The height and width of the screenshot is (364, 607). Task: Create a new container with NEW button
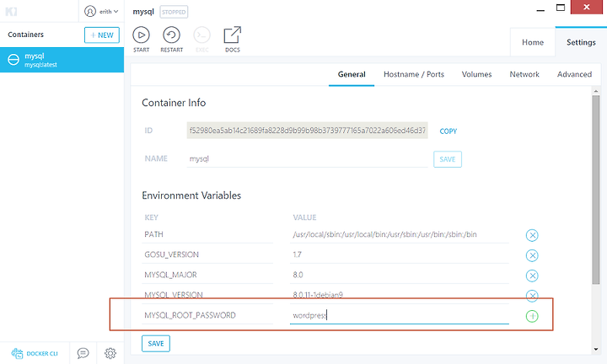102,35
